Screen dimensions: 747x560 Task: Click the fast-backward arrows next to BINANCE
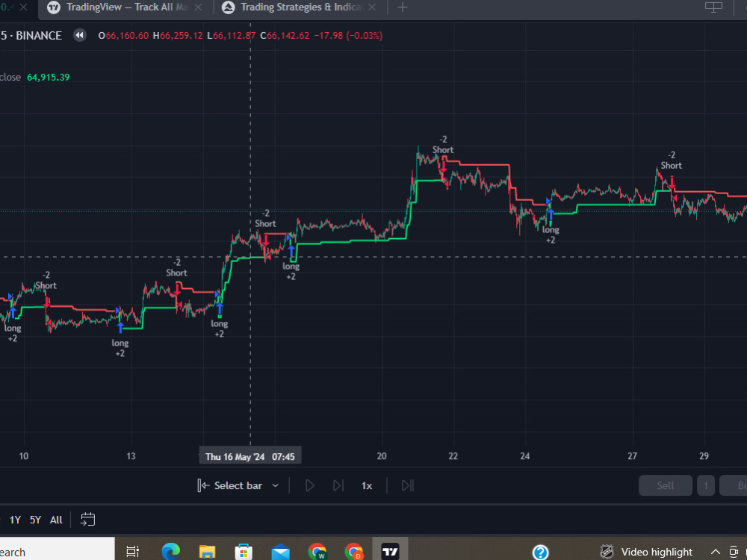pyautogui.click(x=79, y=35)
